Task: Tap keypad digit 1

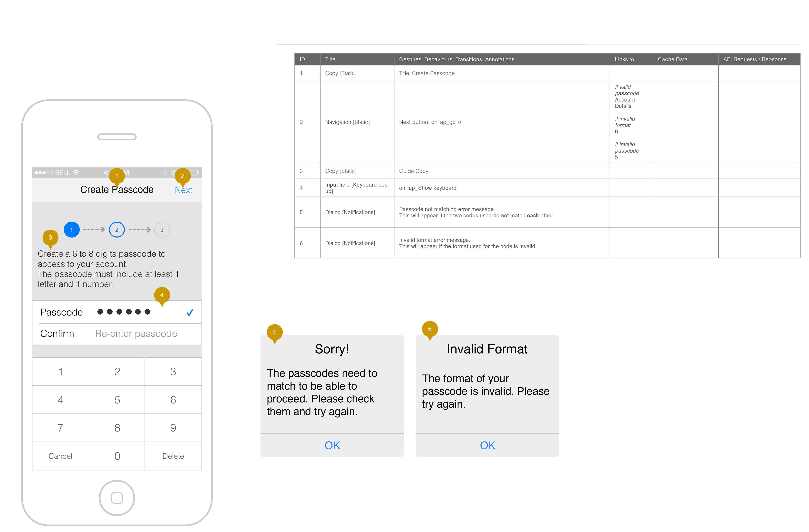Action: (x=60, y=371)
